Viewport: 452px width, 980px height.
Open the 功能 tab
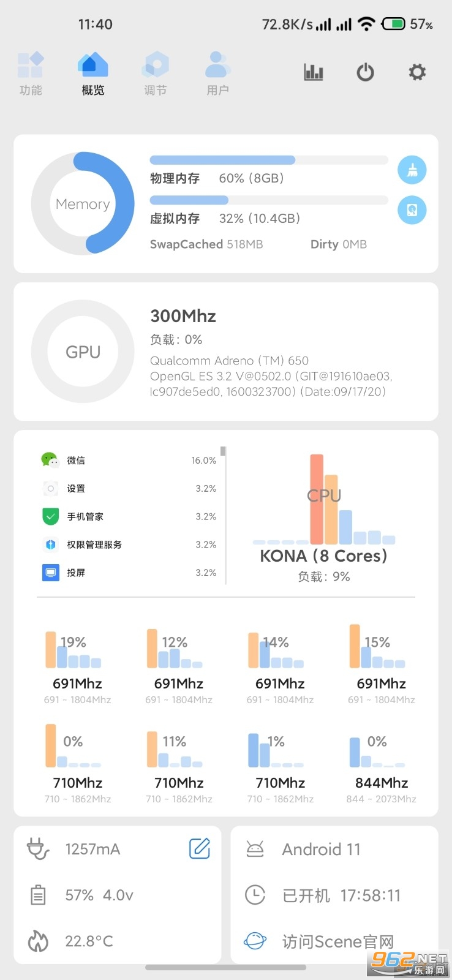tap(31, 73)
